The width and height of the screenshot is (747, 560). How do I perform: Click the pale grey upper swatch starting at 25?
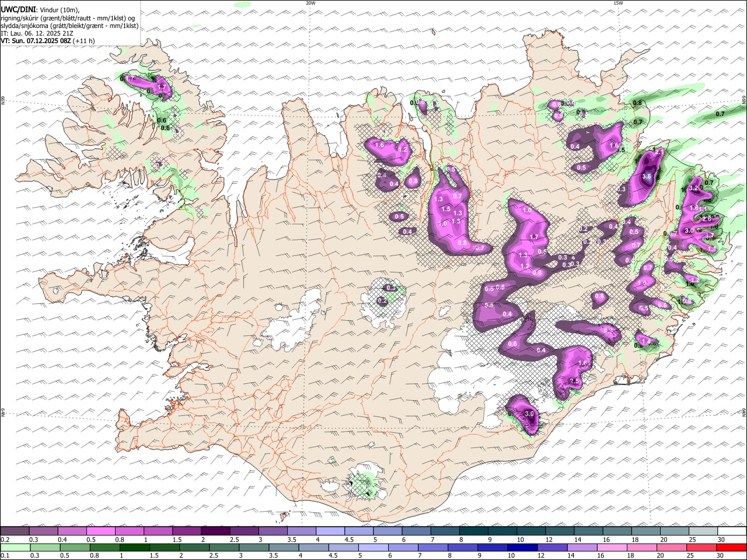703,531
